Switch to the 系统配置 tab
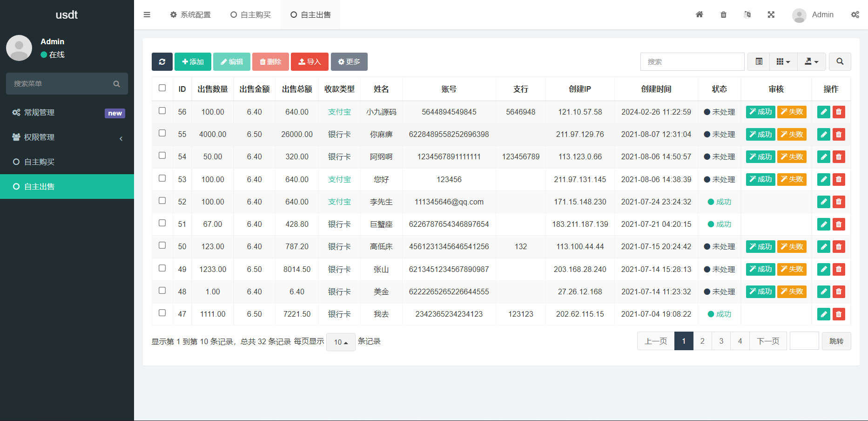This screenshot has height=421, width=868. [x=190, y=14]
